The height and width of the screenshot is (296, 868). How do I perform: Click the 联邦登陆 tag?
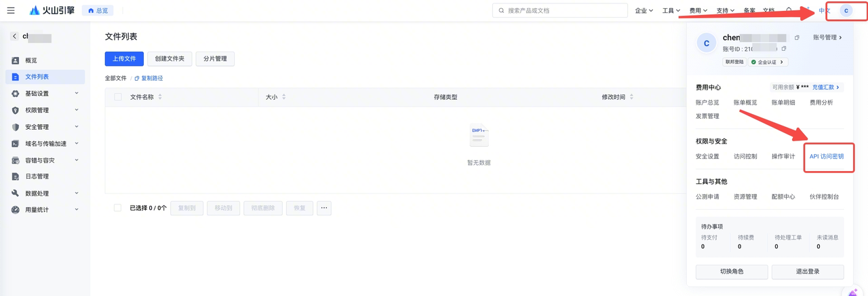734,62
